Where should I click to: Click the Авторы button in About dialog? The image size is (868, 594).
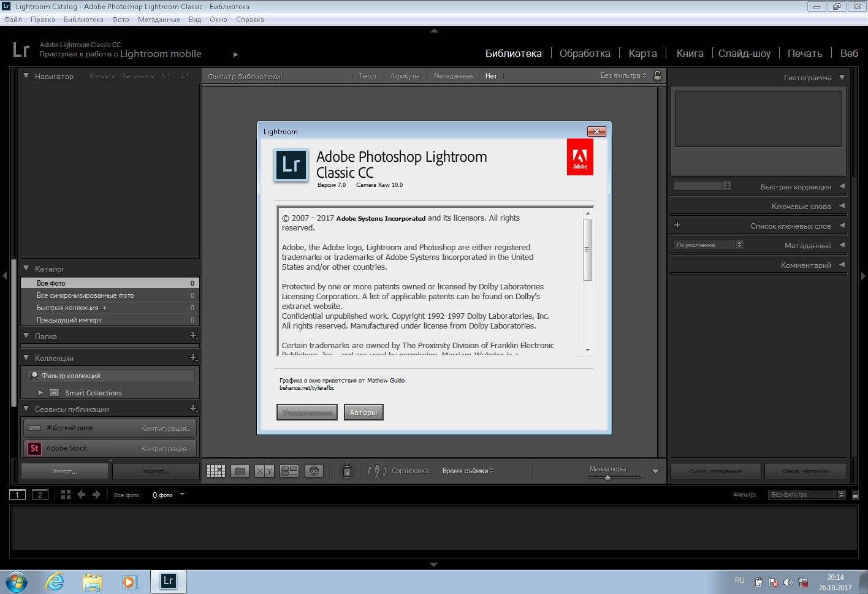pyautogui.click(x=364, y=413)
